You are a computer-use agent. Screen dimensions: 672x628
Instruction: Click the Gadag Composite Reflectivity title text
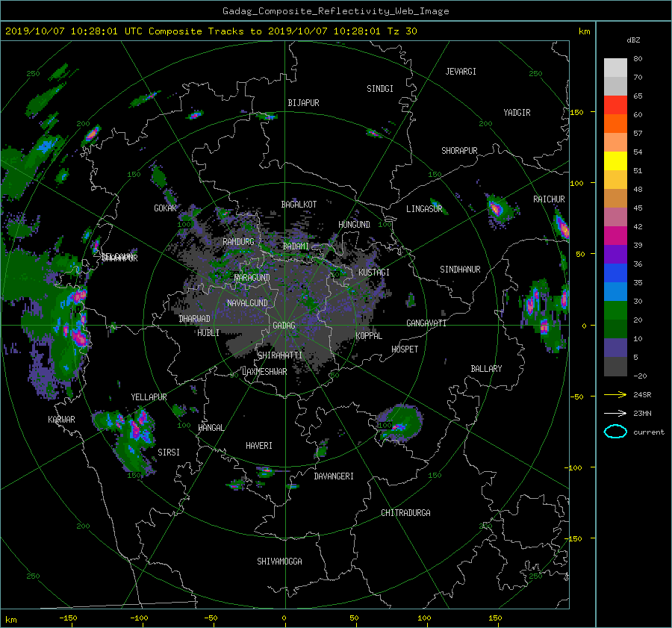(x=335, y=11)
